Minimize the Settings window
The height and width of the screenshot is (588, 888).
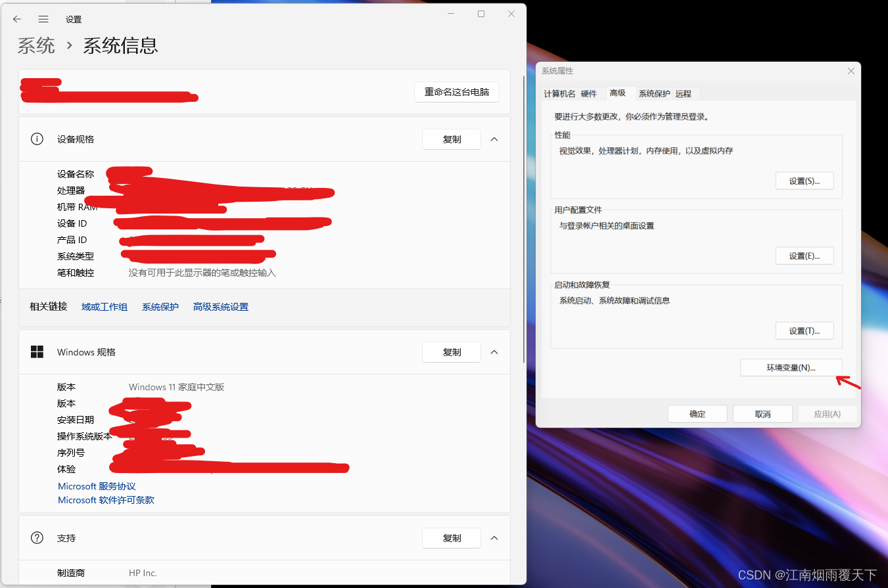pyautogui.click(x=451, y=14)
